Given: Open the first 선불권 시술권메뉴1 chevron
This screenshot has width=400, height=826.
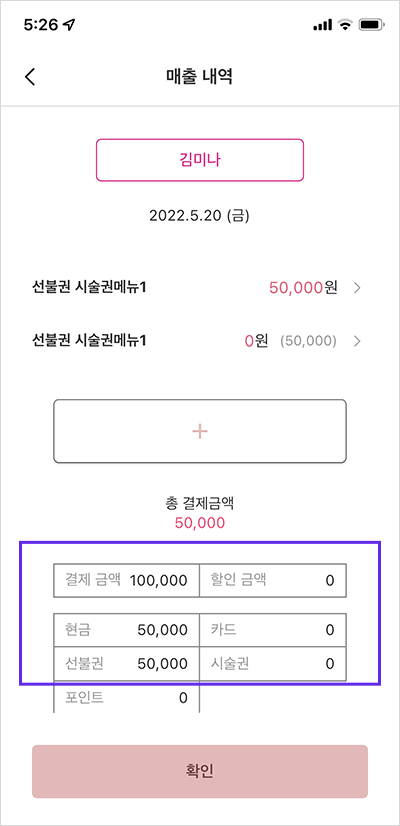Looking at the screenshot, I should pos(357,288).
